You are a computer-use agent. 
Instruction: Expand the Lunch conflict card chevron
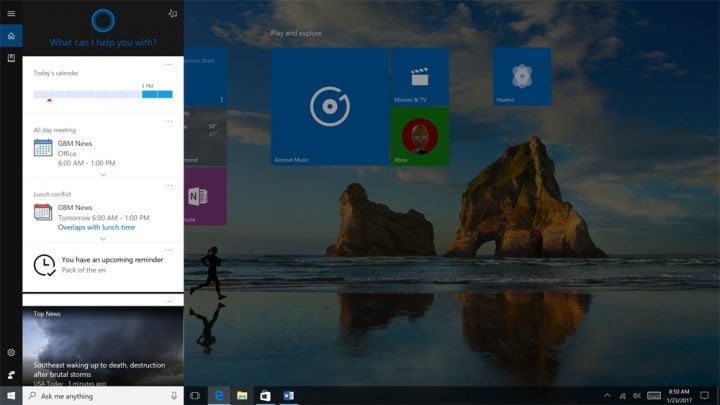[103, 239]
